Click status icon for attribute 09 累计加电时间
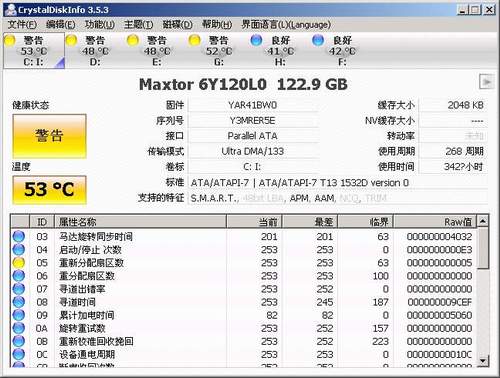The image size is (500, 378). coord(19,315)
